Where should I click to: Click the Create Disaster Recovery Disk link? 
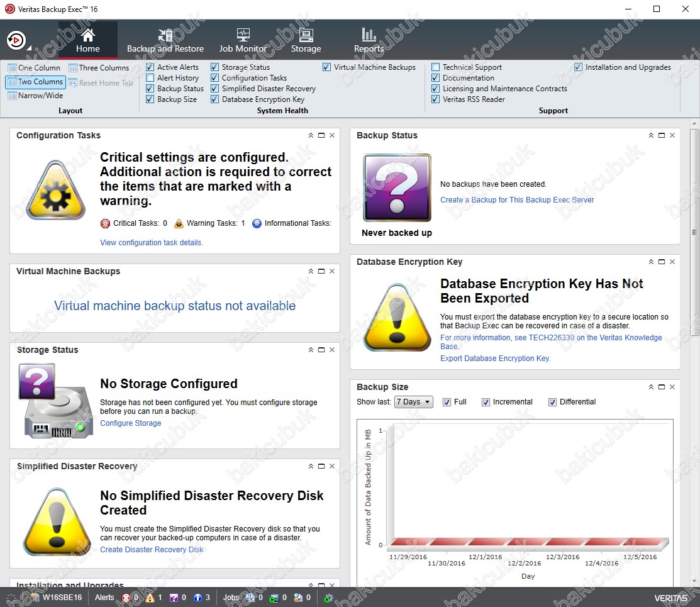click(x=152, y=549)
